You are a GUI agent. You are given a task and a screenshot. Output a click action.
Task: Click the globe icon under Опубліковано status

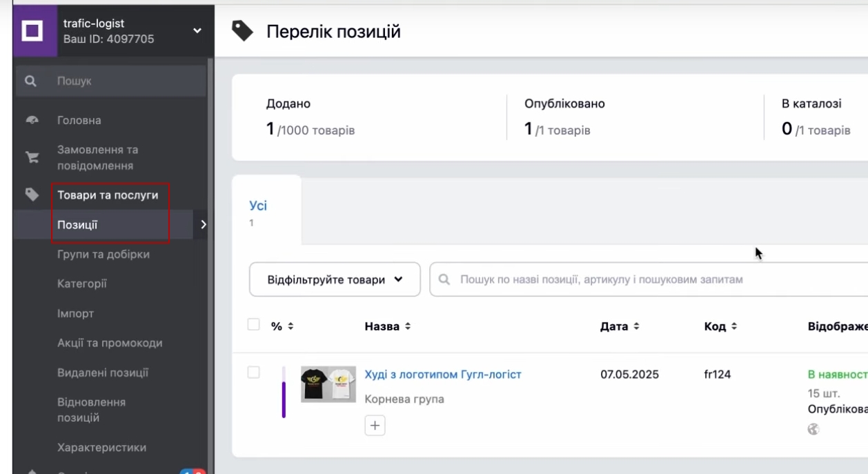[813, 429]
